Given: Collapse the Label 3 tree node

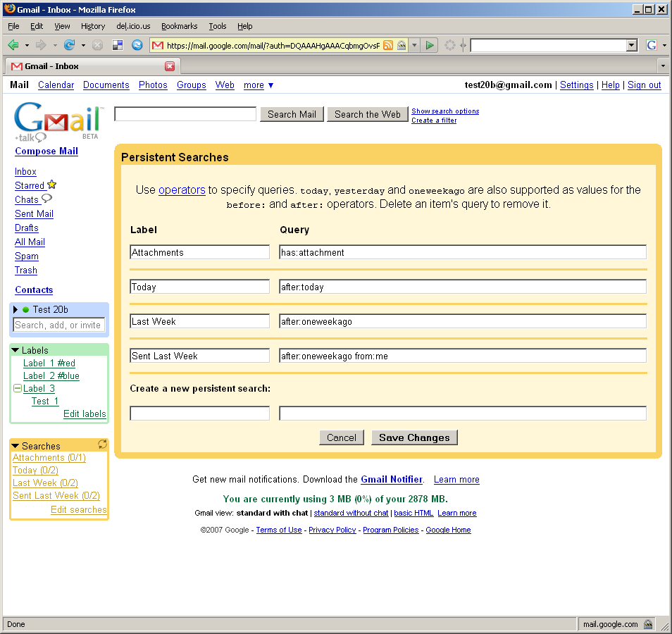Looking at the screenshot, I should pos(18,388).
